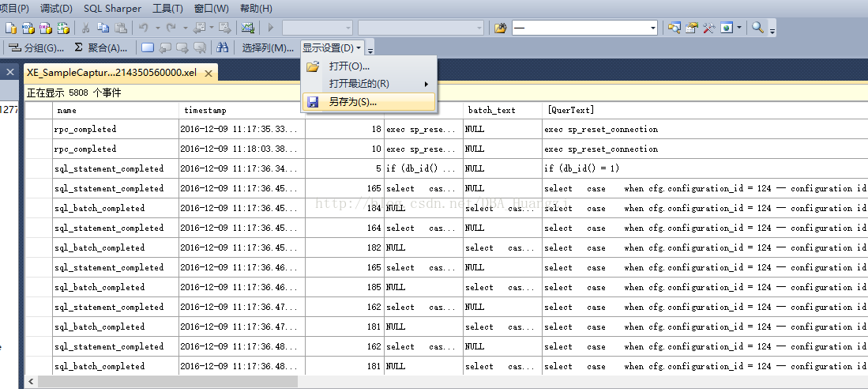
Task: Go to next bookmark icon
Action: click(x=182, y=47)
